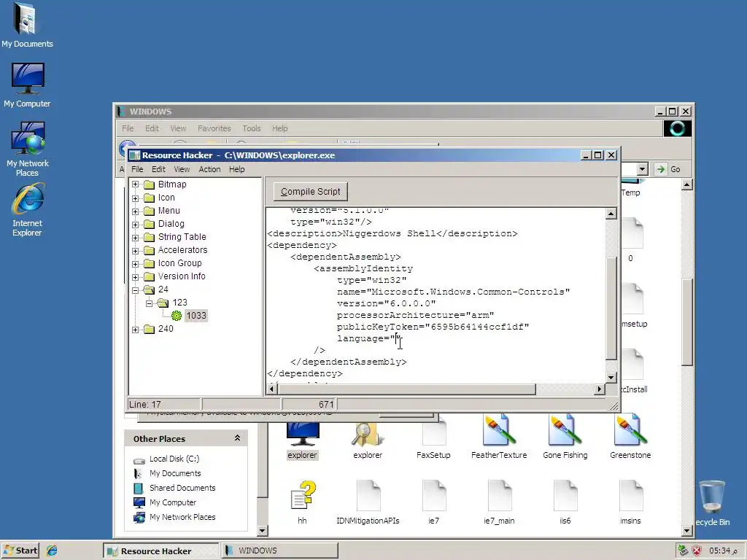Expand the Version Info tree node
Screen dimensions: 747x560
pos(135,276)
